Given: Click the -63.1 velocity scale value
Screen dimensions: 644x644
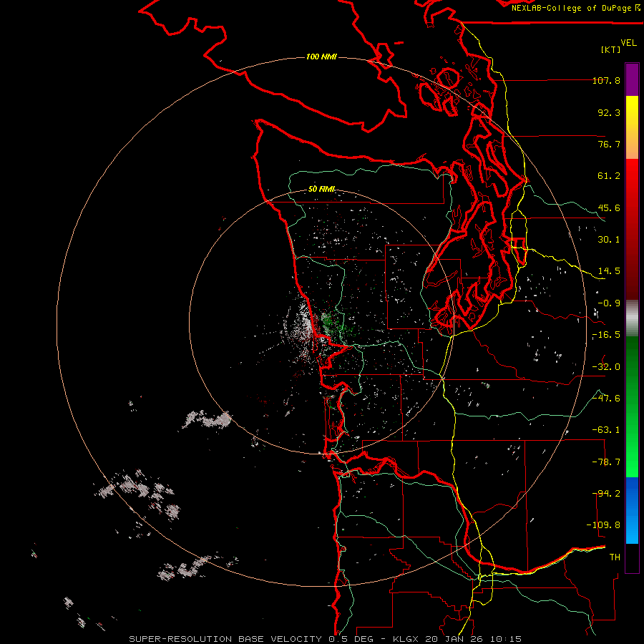Looking at the screenshot, I should tap(606, 430).
